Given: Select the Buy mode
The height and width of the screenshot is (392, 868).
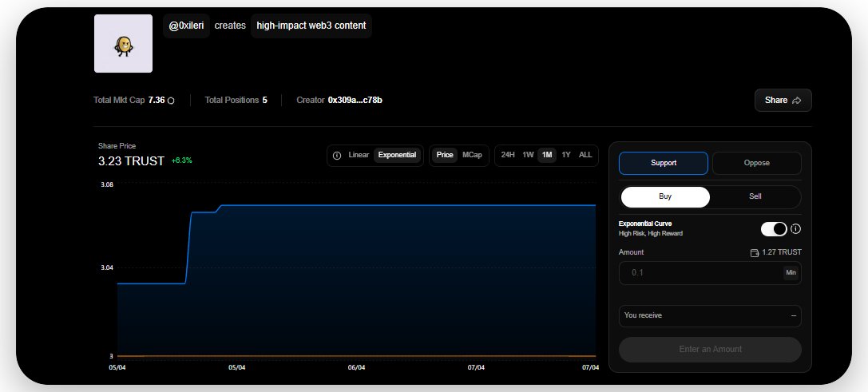Looking at the screenshot, I should point(665,196).
